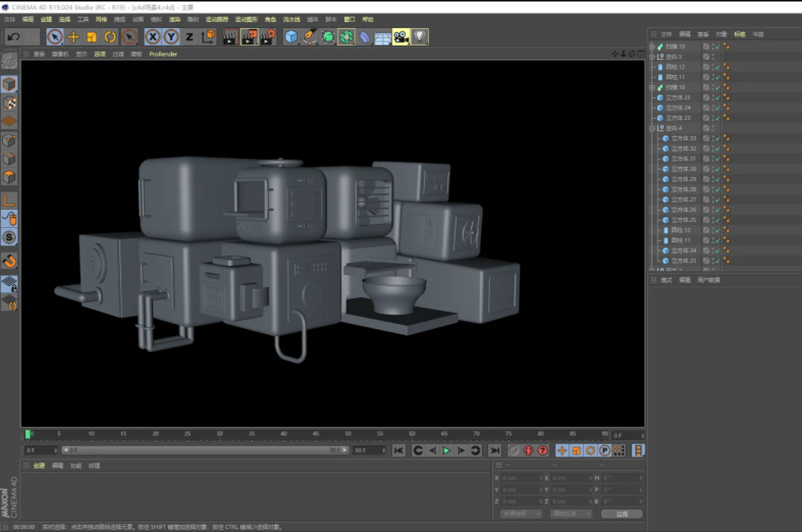Open the 世界坐标 coordinate dropdown

click(x=521, y=514)
